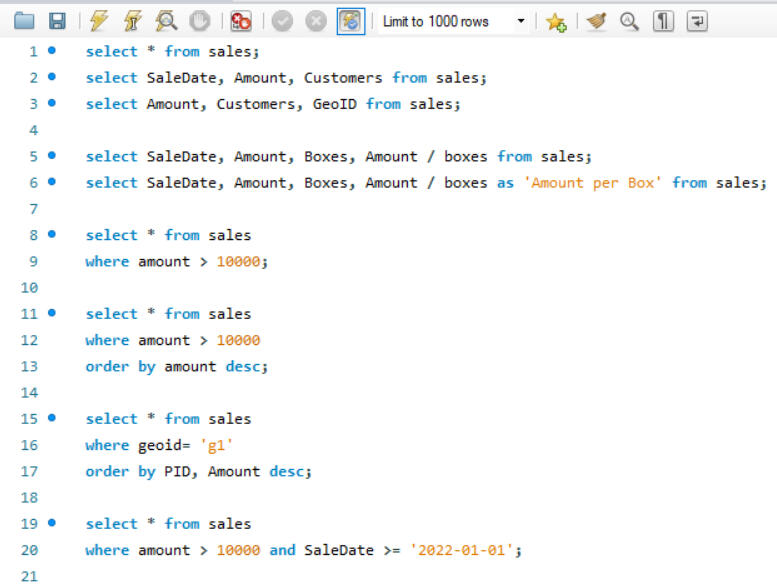Click line 9 'where amount > 10000;' text
The image size is (777, 586).
pyautogui.click(x=177, y=262)
